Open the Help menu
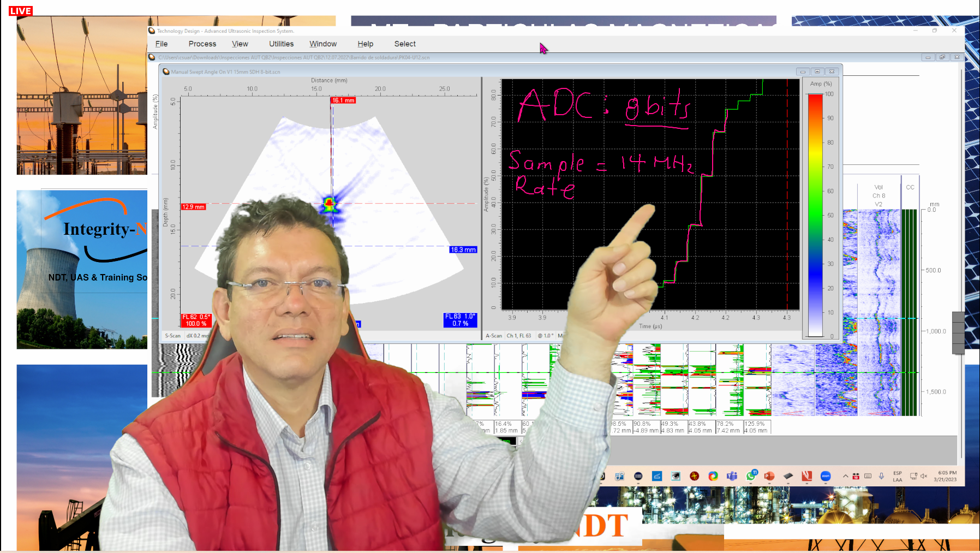The height and width of the screenshot is (553, 980). pyautogui.click(x=366, y=44)
